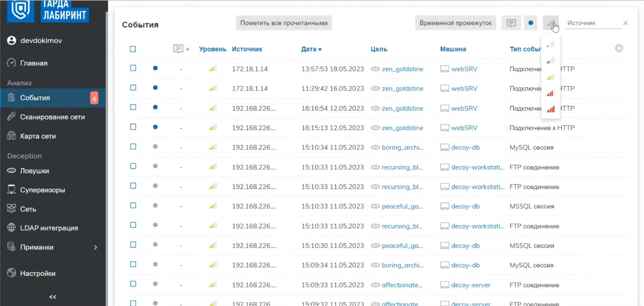Open the comments filter icon in toolbar

(511, 23)
